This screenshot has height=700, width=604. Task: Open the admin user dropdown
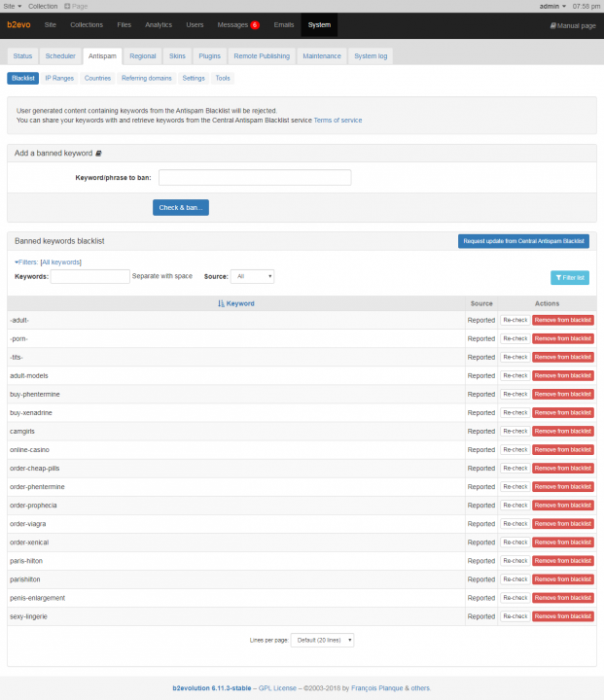tap(552, 6)
